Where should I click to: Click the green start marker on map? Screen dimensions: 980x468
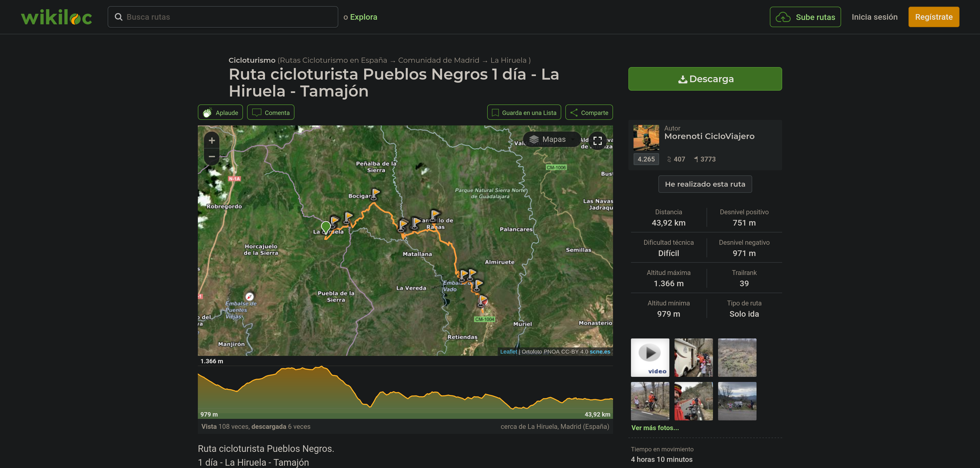(326, 227)
